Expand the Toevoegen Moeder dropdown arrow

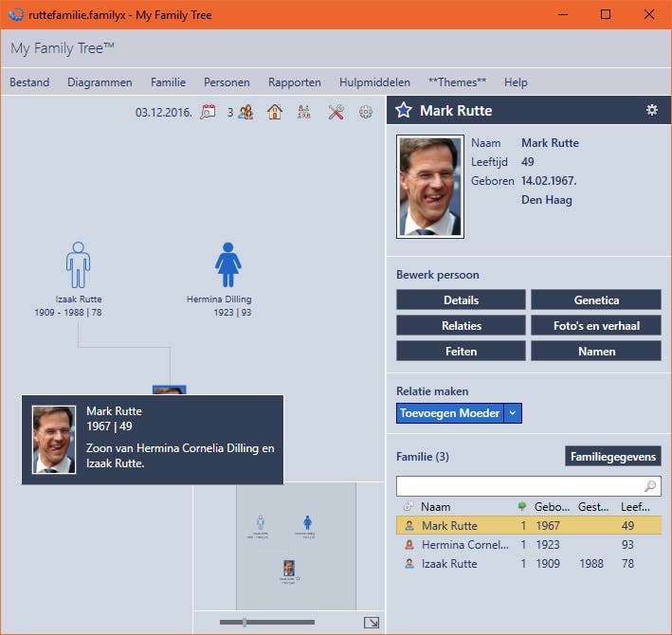513,413
